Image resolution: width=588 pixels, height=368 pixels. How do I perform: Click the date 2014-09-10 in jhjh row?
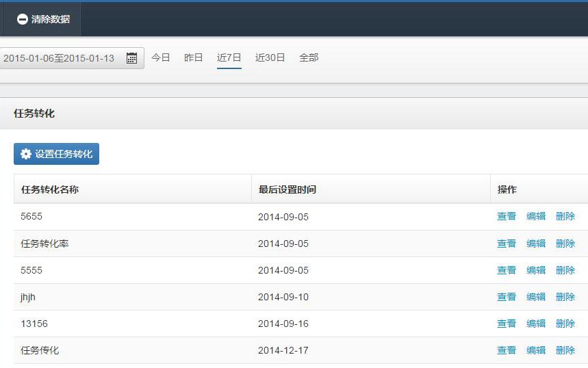point(283,297)
